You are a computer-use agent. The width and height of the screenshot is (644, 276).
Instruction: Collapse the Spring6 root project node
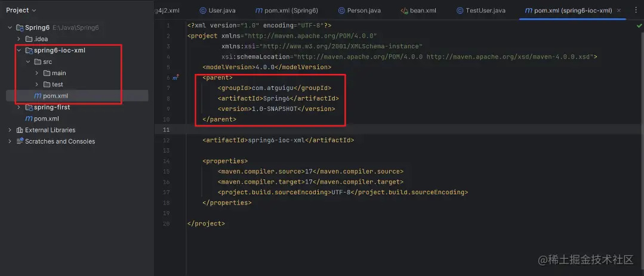(x=10, y=28)
